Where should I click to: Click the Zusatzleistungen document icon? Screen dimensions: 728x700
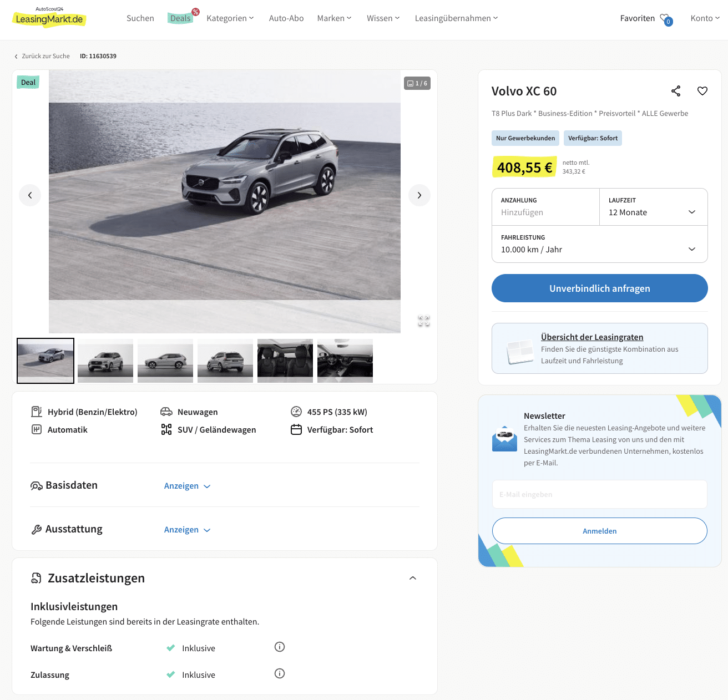point(36,578)
